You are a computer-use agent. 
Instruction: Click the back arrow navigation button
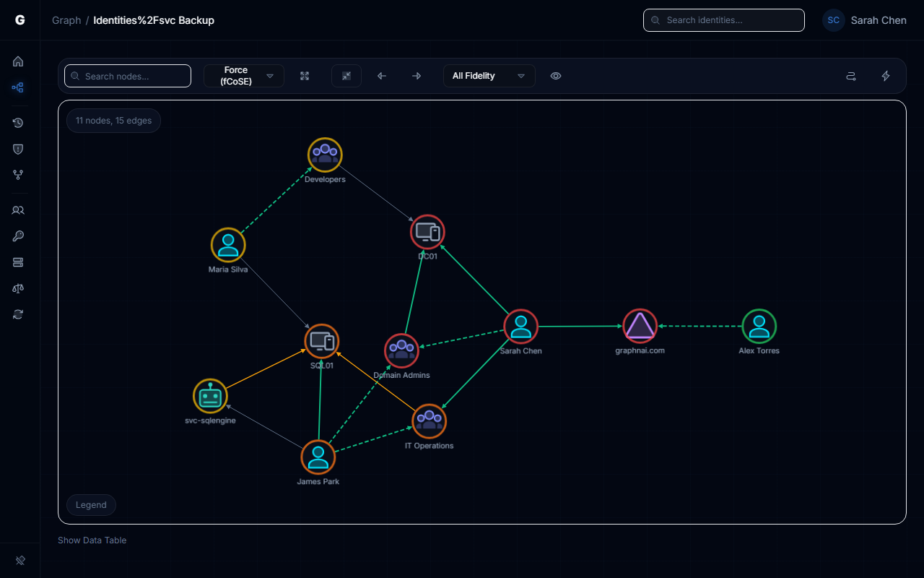coord(382,76)
